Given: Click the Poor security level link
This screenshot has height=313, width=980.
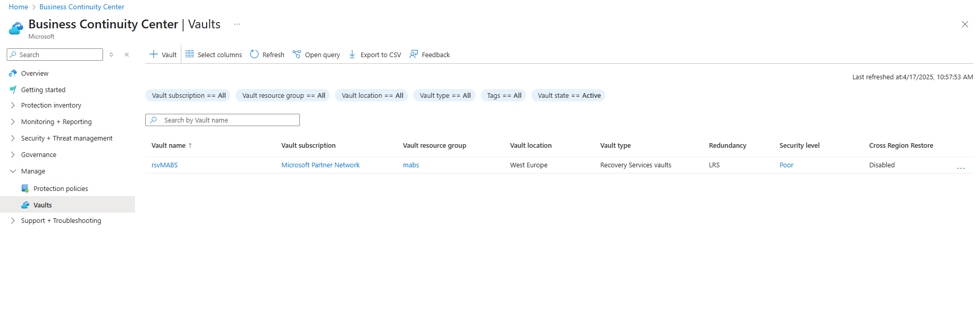Looking at the screenshot, I should coord(786,165).
